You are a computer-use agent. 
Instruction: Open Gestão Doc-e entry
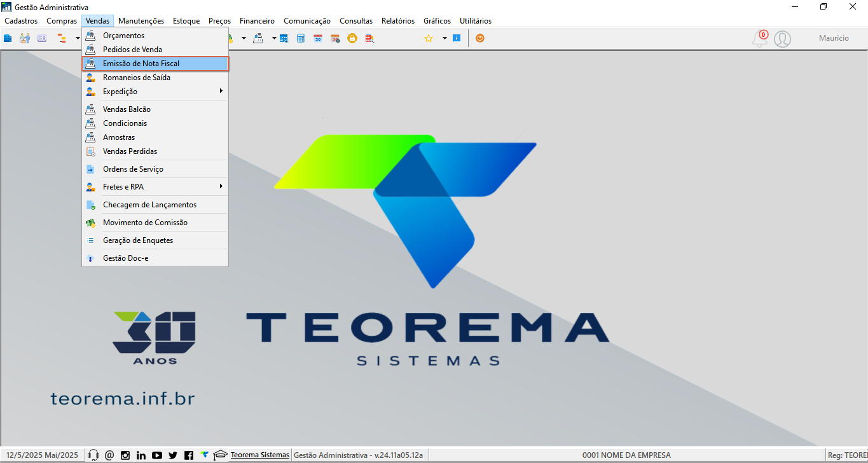(x=155, y=258)
